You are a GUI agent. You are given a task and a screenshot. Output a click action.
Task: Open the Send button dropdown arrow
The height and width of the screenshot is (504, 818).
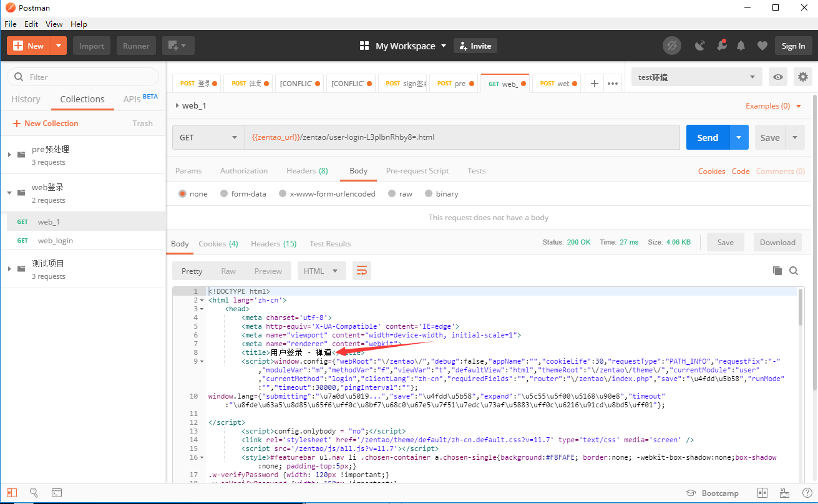point(739,137)
